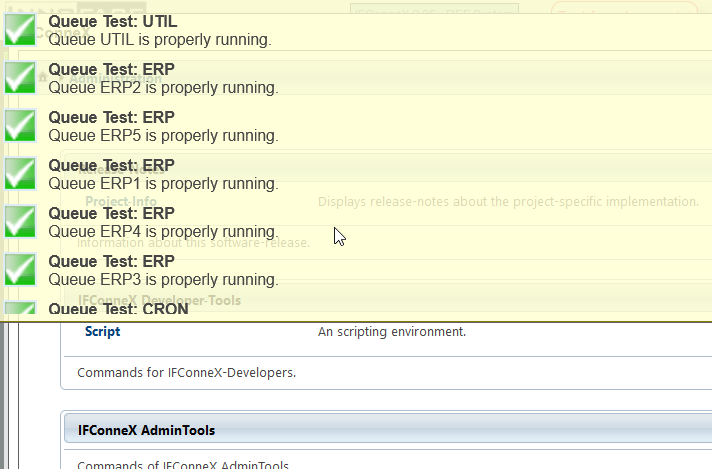712x469 pixels.
Task: Click the green checkmark for Queue Test: CRON
Action: coord(20,309)
